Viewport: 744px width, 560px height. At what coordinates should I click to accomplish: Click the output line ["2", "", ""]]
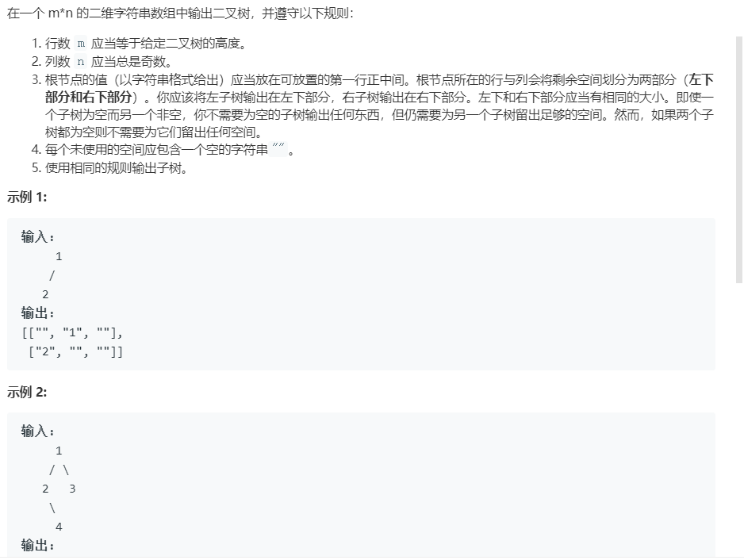pyautogui.click(x=76, y=351)
